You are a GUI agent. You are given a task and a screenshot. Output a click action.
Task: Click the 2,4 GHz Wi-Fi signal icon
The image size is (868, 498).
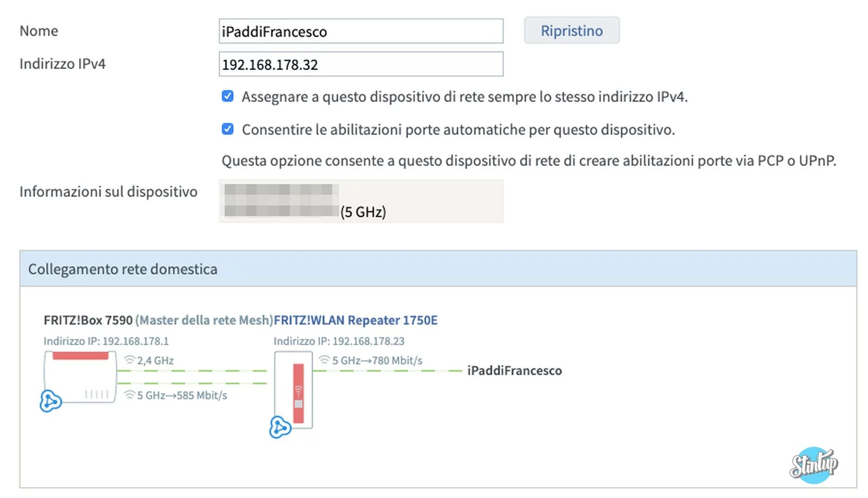pyautogui.click(x=128, y=359)
